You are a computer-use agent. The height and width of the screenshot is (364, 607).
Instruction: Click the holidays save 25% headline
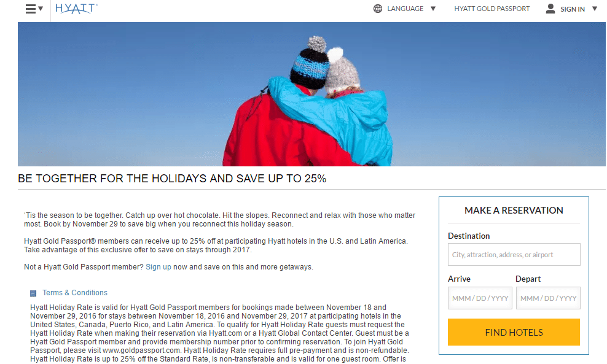coord(172,179)
